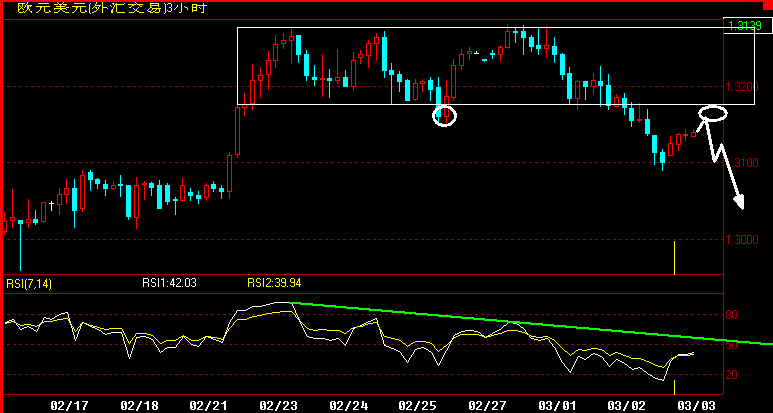This screenshot has width=773, height=413.
Task: Select the 02/18 date on time axis
Action: click(140, 406)
